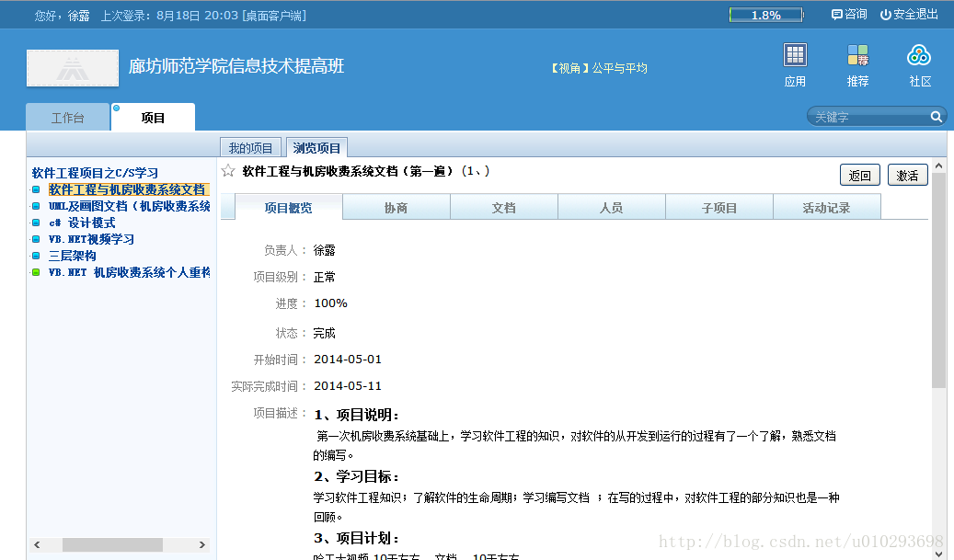
Task: Switch to the 文档 tab
Action: pyautogui.click(x=504, y=207)
